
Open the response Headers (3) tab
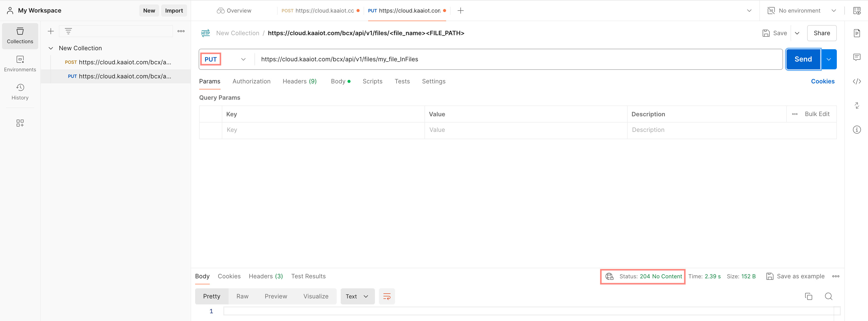pyautogui.click(x=266, y=276)
